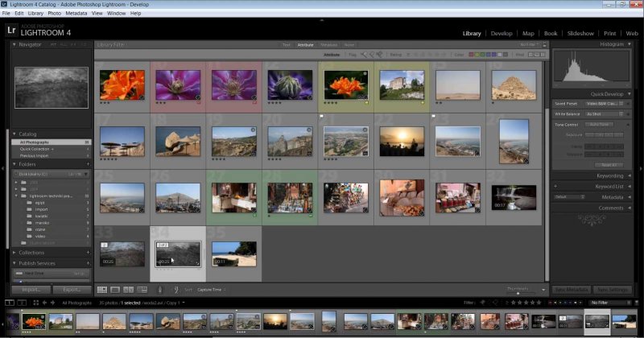Select the beach photo thumbnail in grid
644x338 pixels.
click(x=233, y=253)
